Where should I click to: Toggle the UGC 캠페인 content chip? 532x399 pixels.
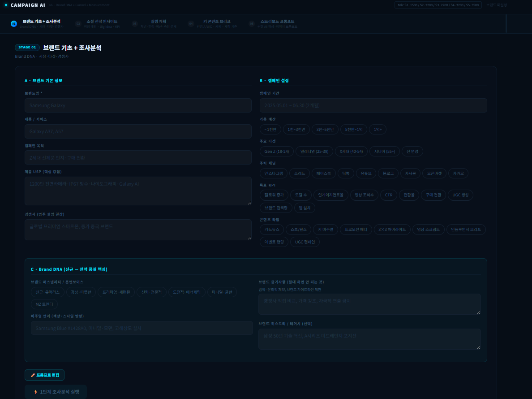305,242
